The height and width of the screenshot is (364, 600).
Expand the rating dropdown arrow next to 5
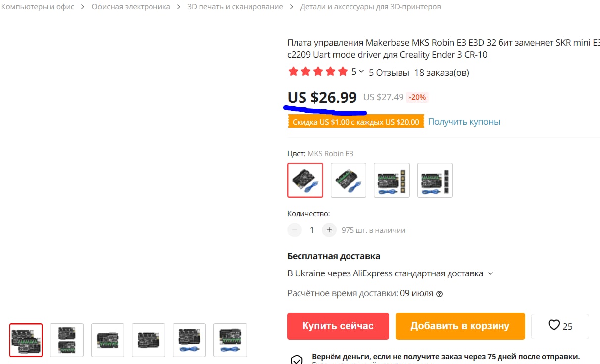click(x=361, y=72)
